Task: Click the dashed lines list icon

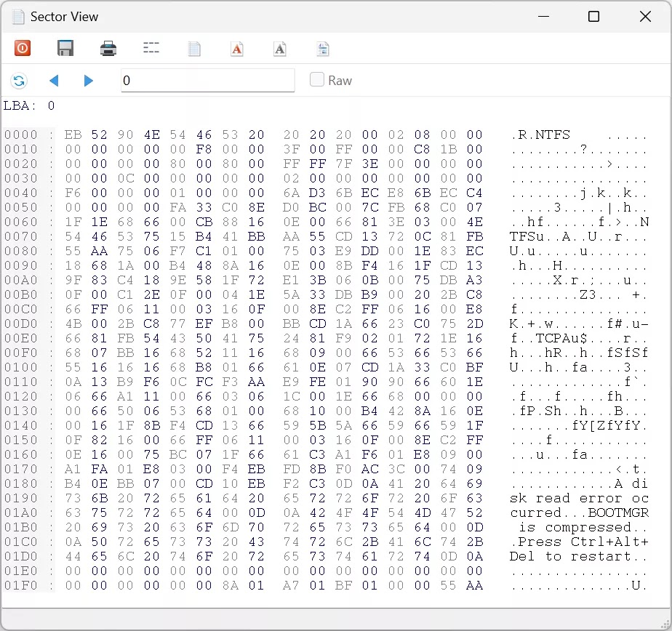Action: [x=151, y=49]
